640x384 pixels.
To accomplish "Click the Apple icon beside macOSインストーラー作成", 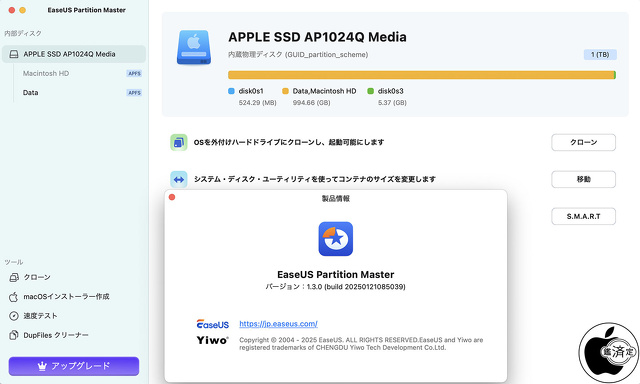I will tap(13, 297).
